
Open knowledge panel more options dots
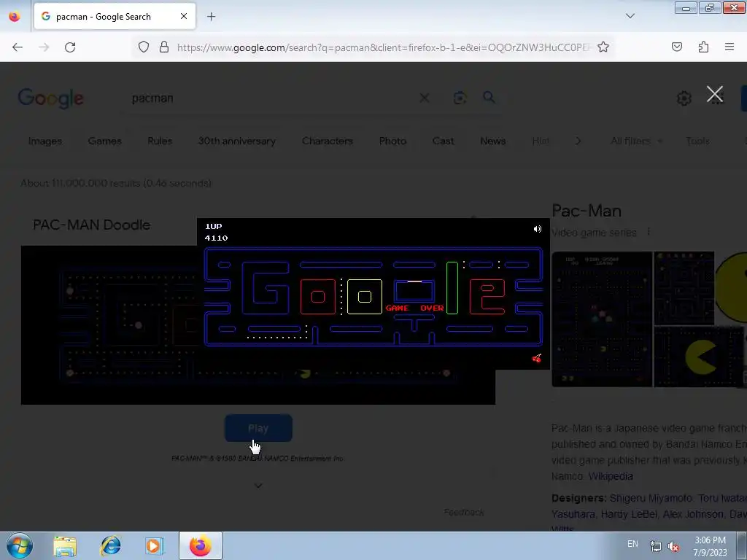(x=649, y=232)
